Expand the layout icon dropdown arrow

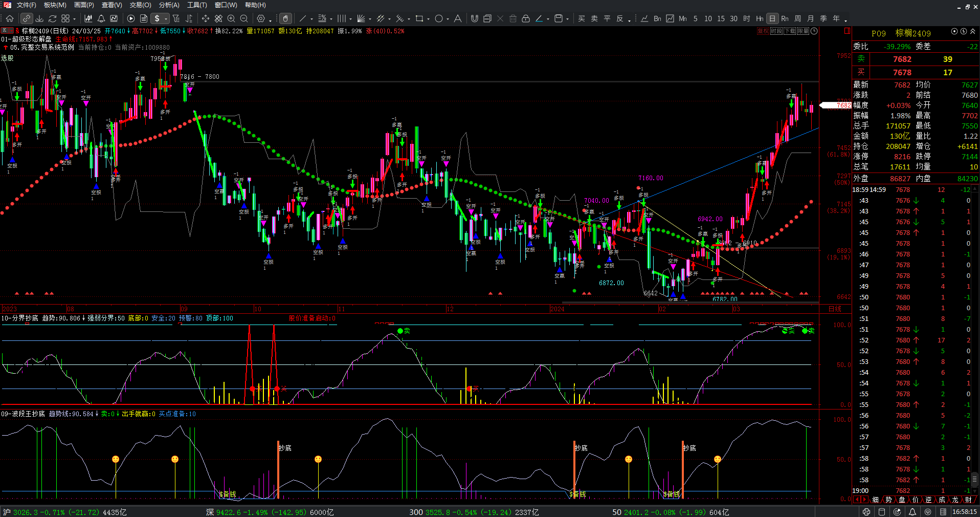[x=75, y=19]
